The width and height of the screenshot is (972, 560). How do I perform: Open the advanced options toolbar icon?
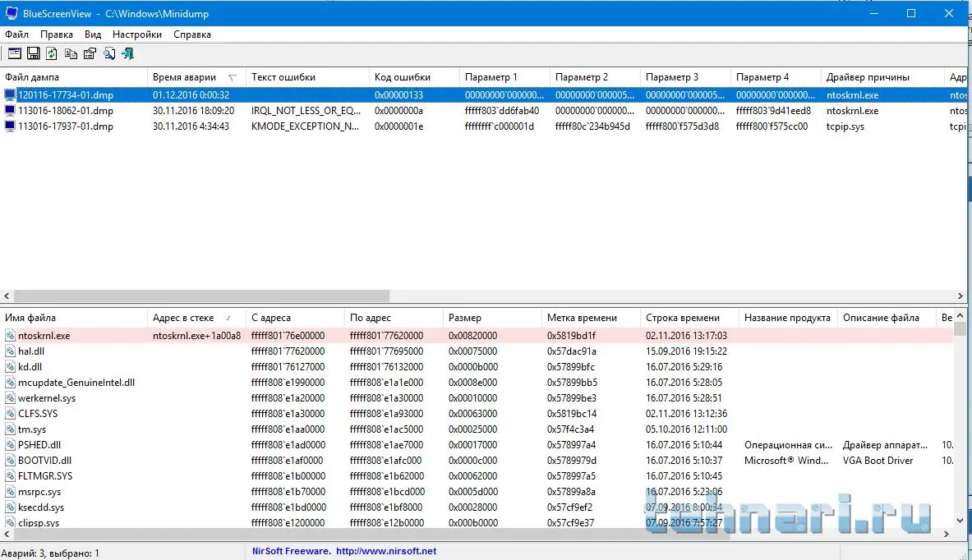tap(14, 53)
